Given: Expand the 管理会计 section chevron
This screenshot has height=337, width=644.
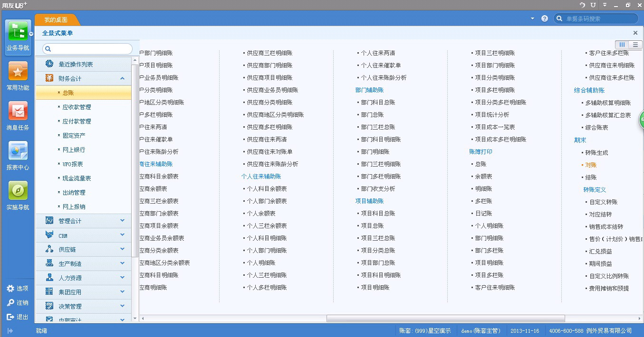Looking at the screenshot, I should [x=123, y=221].
